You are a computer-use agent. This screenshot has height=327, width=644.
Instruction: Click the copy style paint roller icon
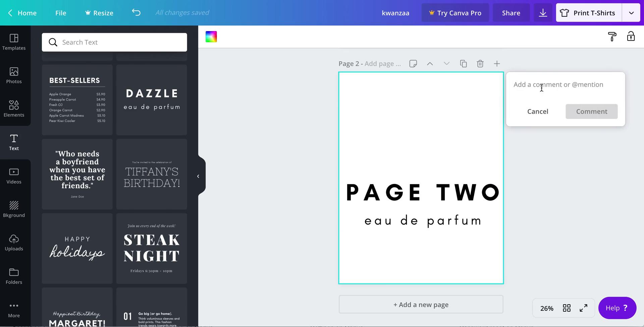pos(612,37)
